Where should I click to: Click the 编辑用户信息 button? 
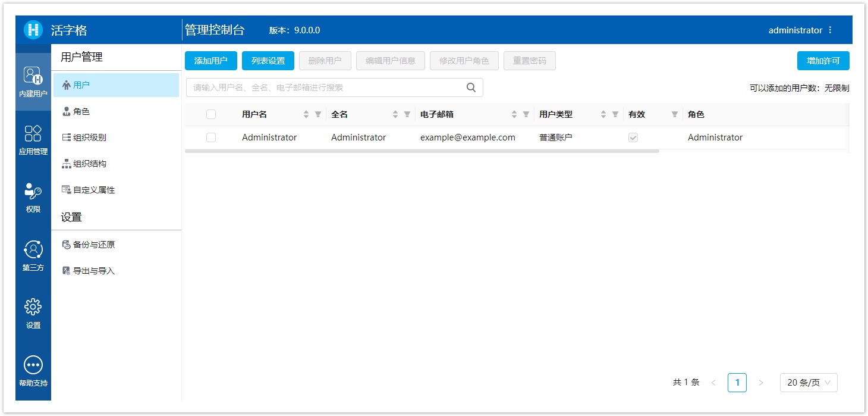tap(391, 61)
